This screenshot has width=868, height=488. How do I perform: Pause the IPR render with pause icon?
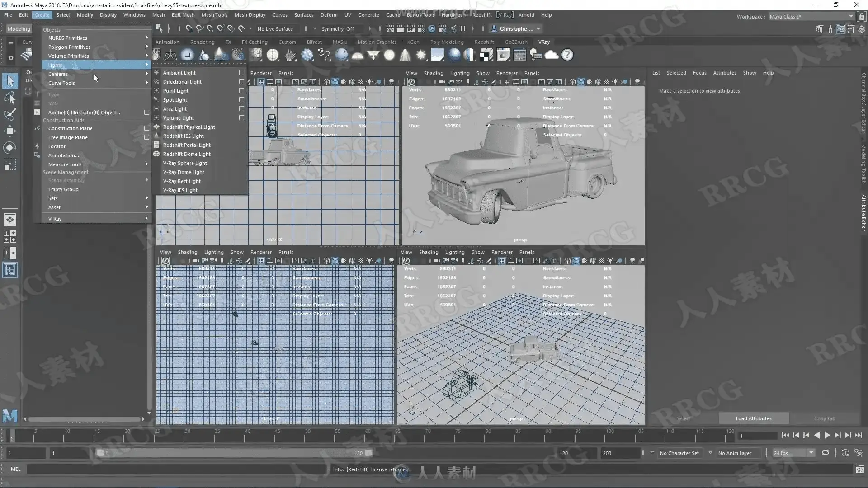pyautogui.click(x=463, y=28)
